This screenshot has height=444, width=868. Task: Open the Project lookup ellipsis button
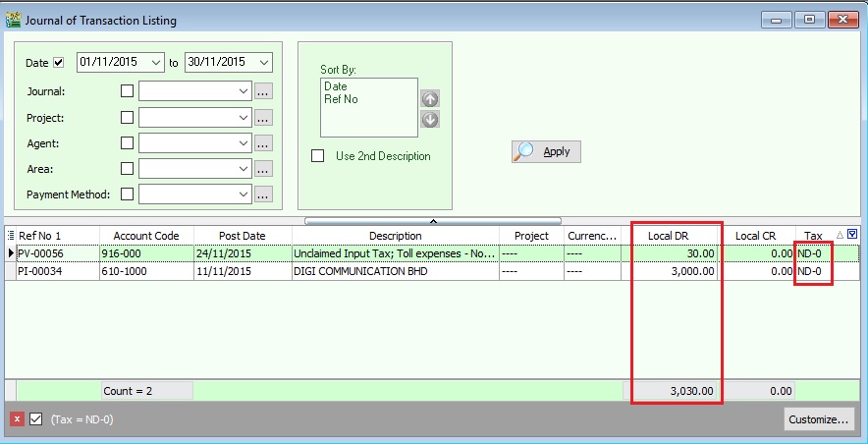point(263,118)
